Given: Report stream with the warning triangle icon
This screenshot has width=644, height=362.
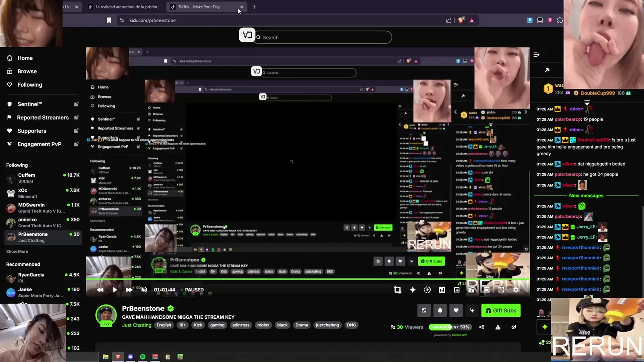Looking at the screenshot, I should point(498,327).
